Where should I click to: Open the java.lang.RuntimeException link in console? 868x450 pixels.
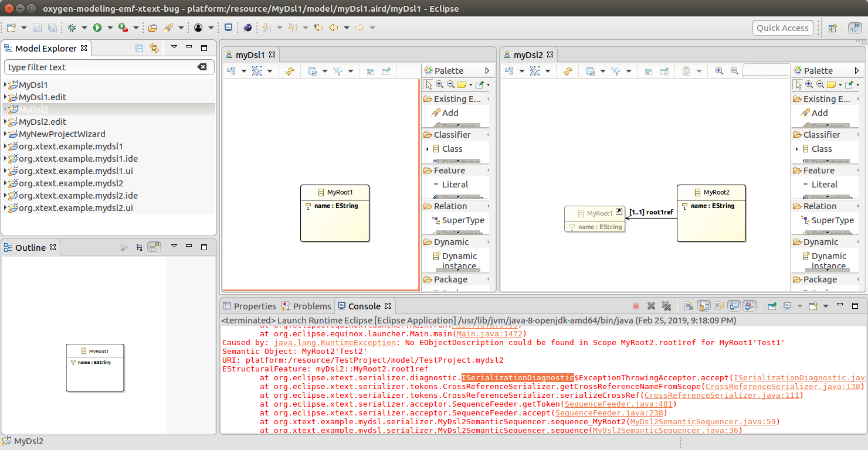tap(334, 342)
